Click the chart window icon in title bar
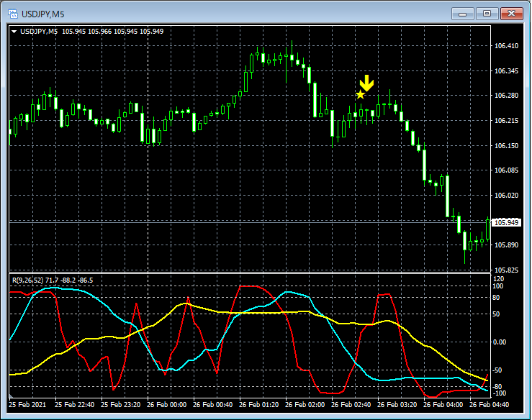 pos(12,14)
